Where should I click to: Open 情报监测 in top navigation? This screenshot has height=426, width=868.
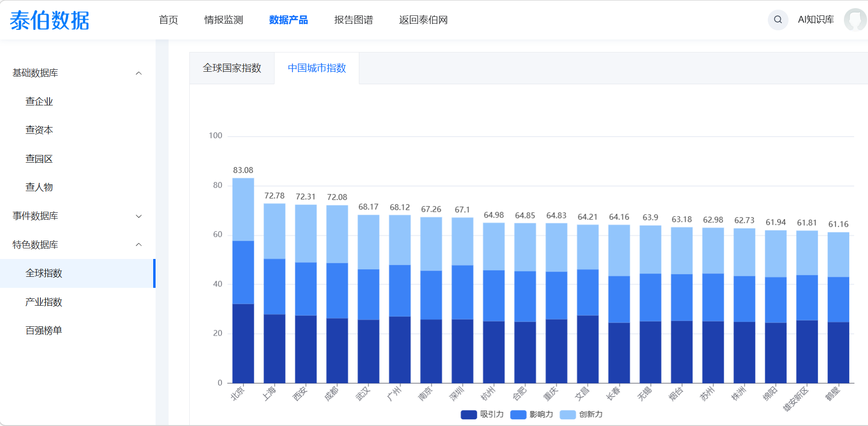224,20
